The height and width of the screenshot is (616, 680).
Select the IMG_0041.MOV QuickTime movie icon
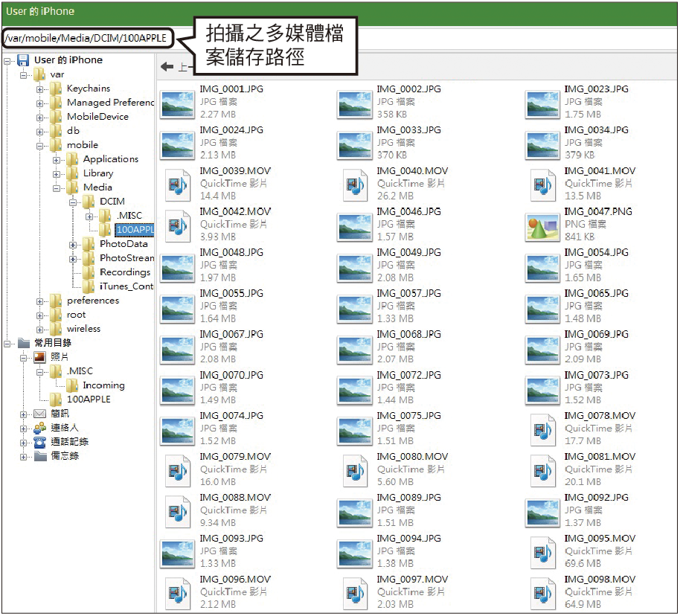tap(542, 186)
